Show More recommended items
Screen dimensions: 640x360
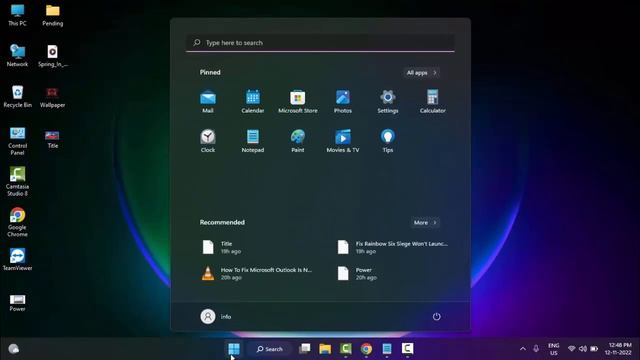pos(425,222)
